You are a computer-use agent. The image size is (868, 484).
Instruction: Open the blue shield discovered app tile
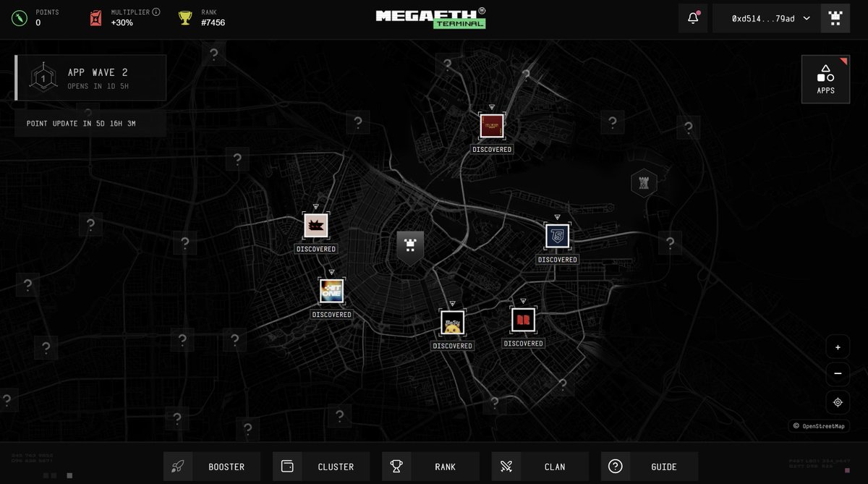pyautogui.click(x=557, y=236)
